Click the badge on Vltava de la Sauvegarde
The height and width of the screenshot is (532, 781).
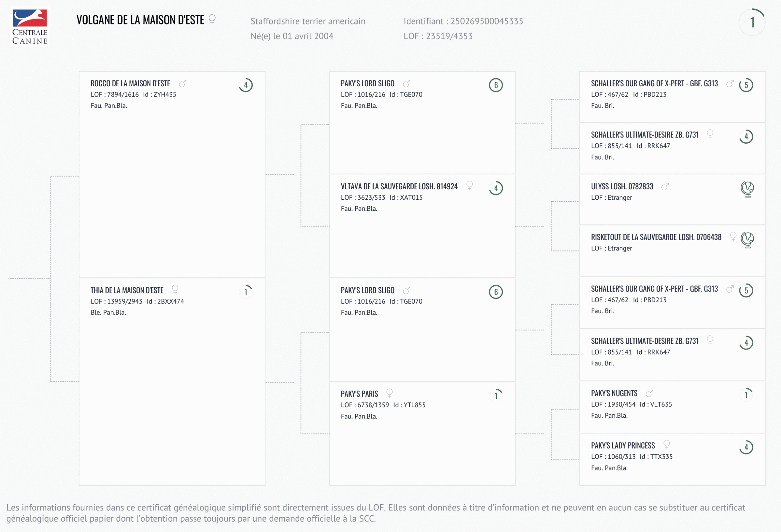pyautogui.click(x=496, y=188)
